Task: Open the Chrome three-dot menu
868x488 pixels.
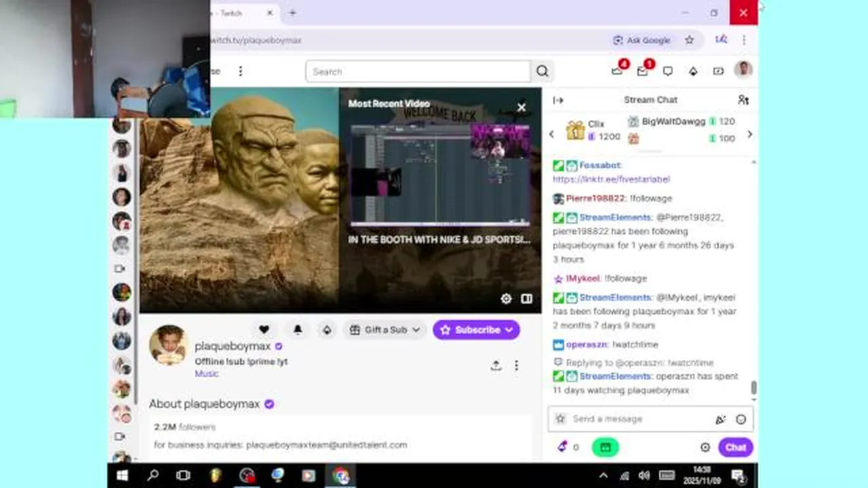Action: pos(744,40)
